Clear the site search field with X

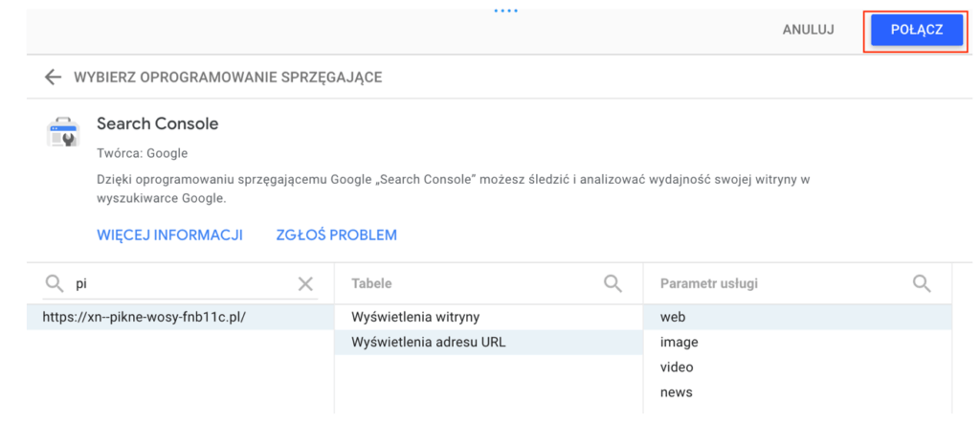(305, 283)
